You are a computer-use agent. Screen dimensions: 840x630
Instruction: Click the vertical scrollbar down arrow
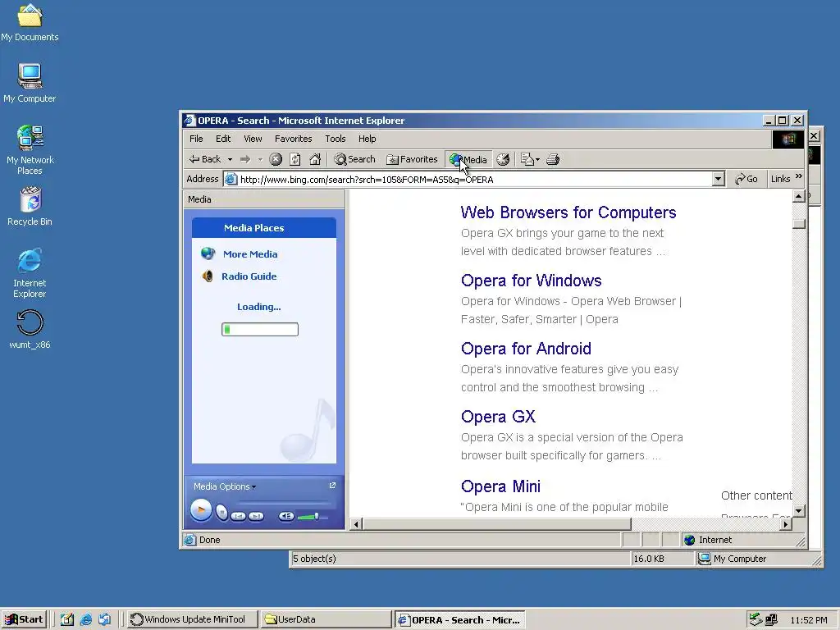(798, 510)
